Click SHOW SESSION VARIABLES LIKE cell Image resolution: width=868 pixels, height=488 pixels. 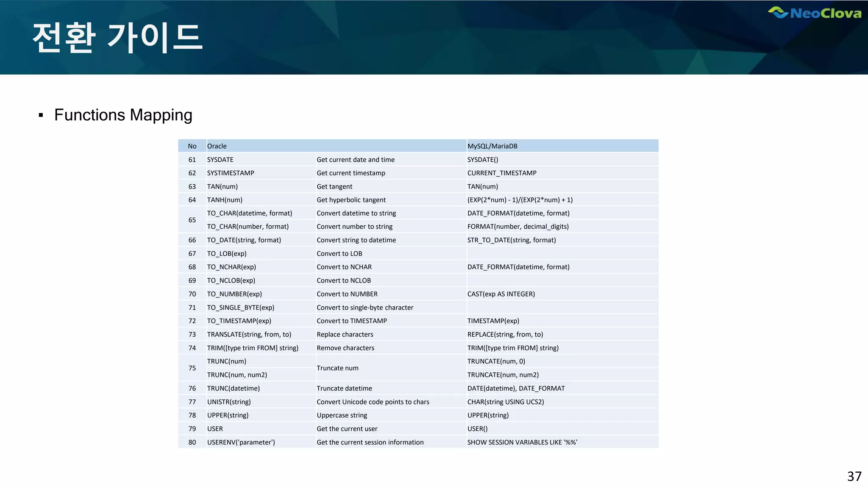[522, 442]
